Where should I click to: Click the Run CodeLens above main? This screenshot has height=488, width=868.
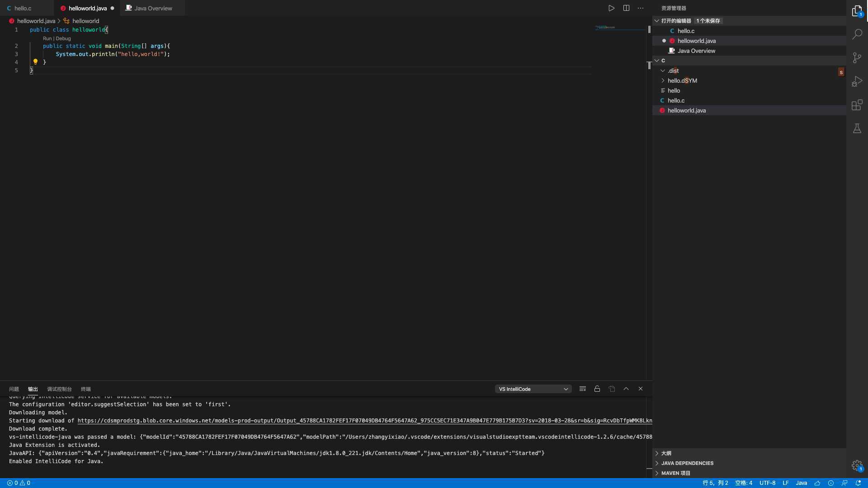(47, 38)
